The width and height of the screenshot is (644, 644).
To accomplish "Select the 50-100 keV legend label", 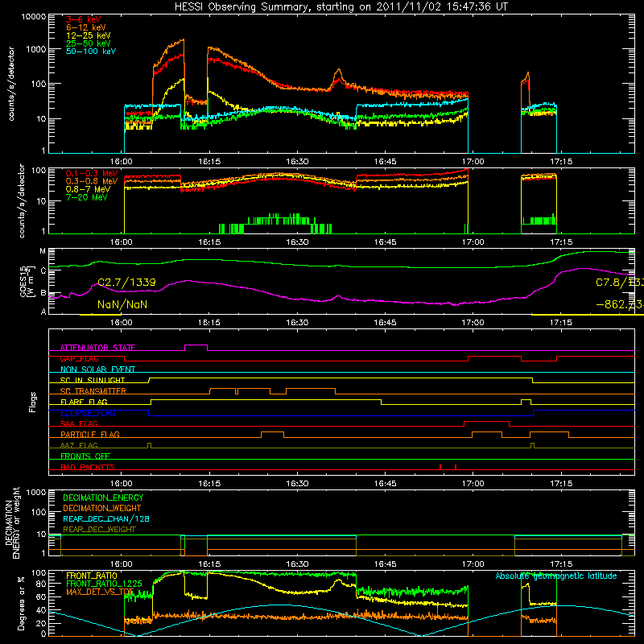I will pos(91,52).
